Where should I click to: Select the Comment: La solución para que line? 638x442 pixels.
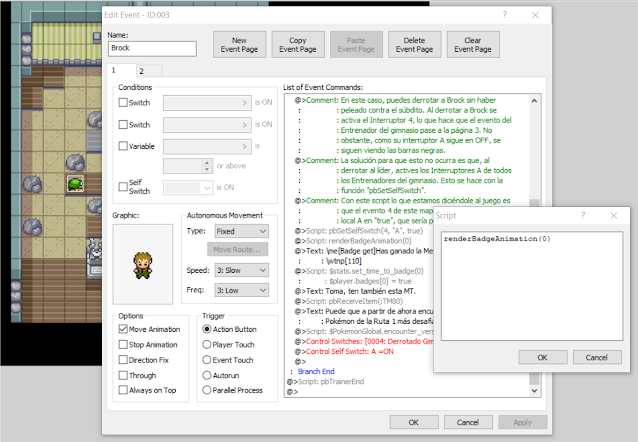pyautogui.click(x=392, y=160)
